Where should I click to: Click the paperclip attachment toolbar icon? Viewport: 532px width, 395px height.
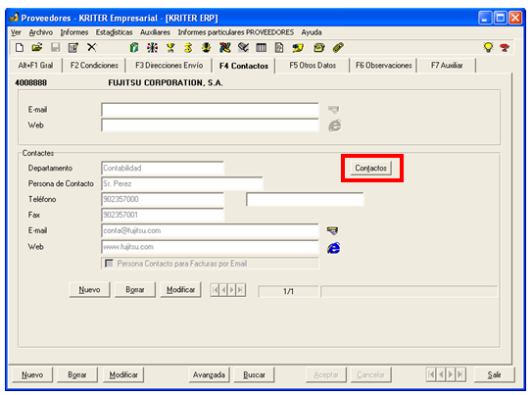338,47
